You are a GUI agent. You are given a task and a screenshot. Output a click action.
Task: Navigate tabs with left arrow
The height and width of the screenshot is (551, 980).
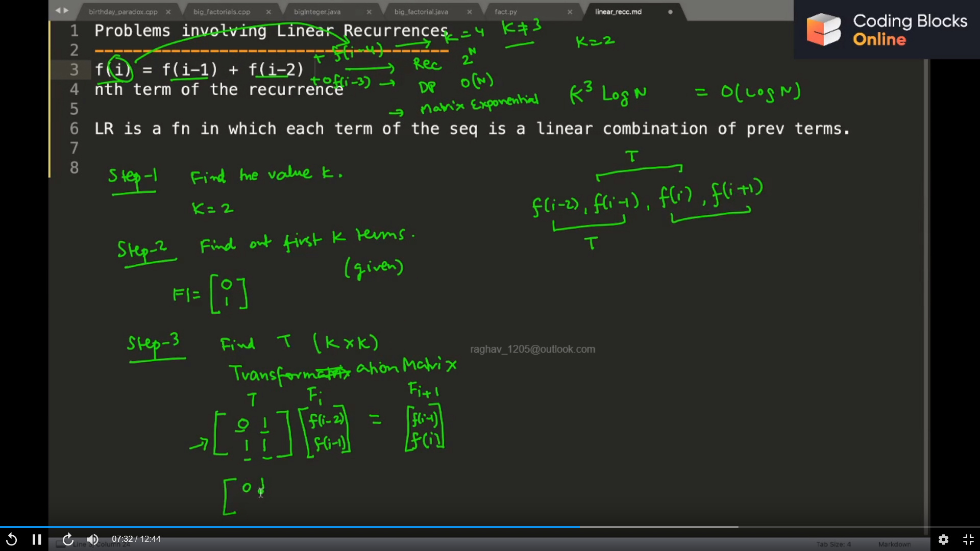(58, 11)
